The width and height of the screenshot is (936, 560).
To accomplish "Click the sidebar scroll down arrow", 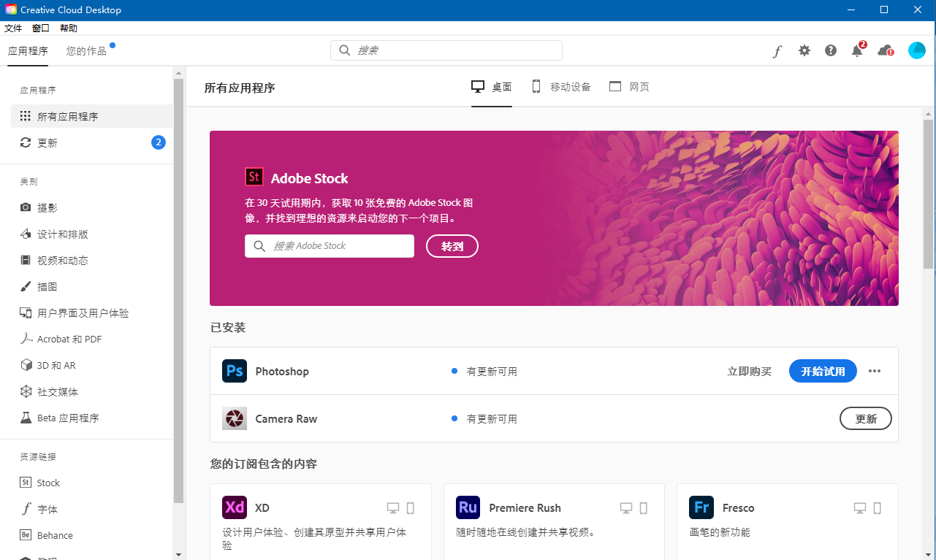I will [x=178, y=554].
